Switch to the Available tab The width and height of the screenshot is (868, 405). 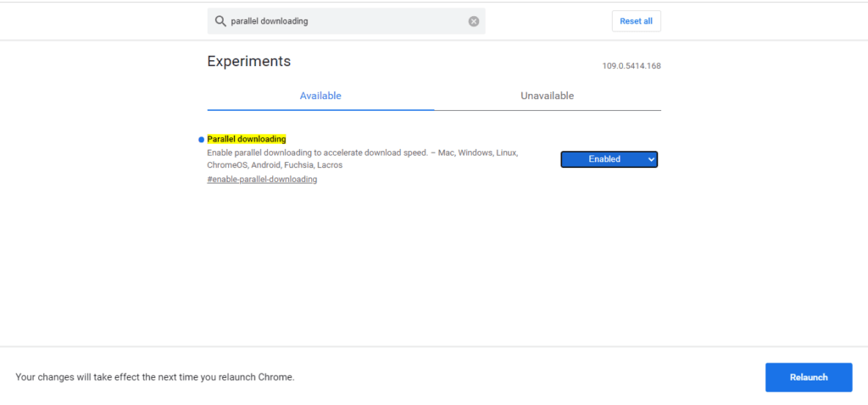point(320,96)
